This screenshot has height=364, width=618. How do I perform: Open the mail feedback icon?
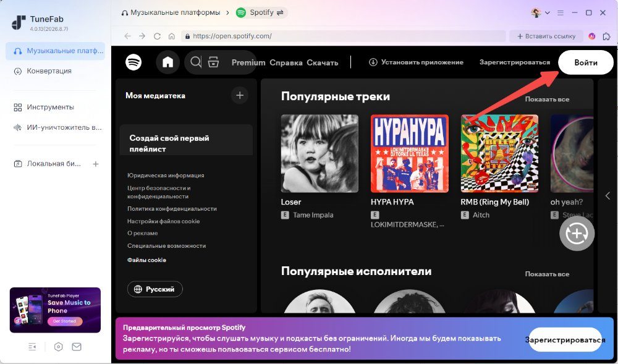point(77,347)
